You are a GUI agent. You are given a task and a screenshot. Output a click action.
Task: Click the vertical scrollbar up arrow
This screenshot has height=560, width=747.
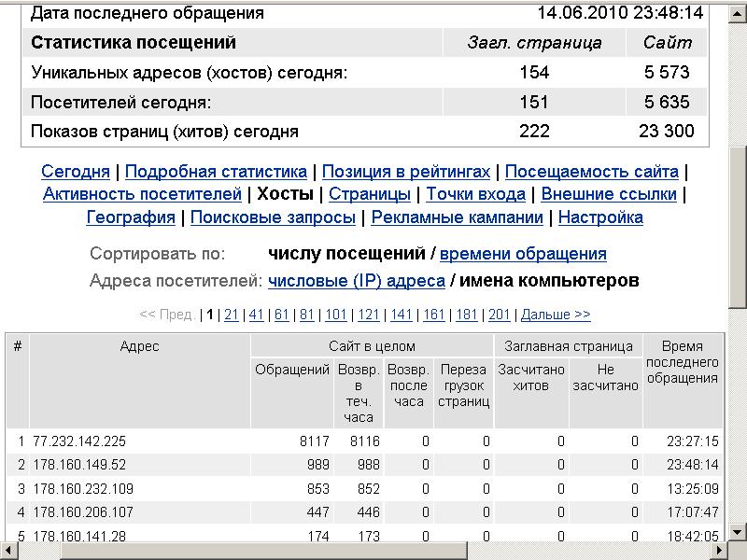pyautogui.click(x=738, y=13)
